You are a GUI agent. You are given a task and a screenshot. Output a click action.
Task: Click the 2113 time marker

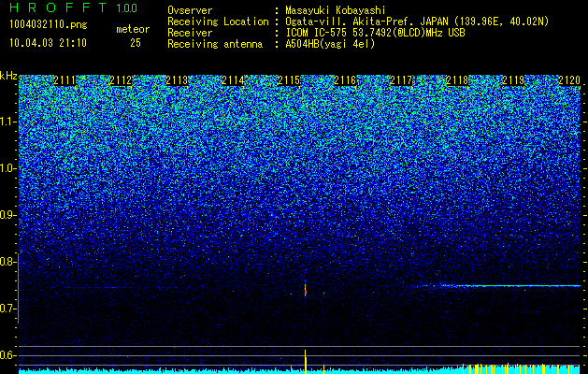(177, 80)
